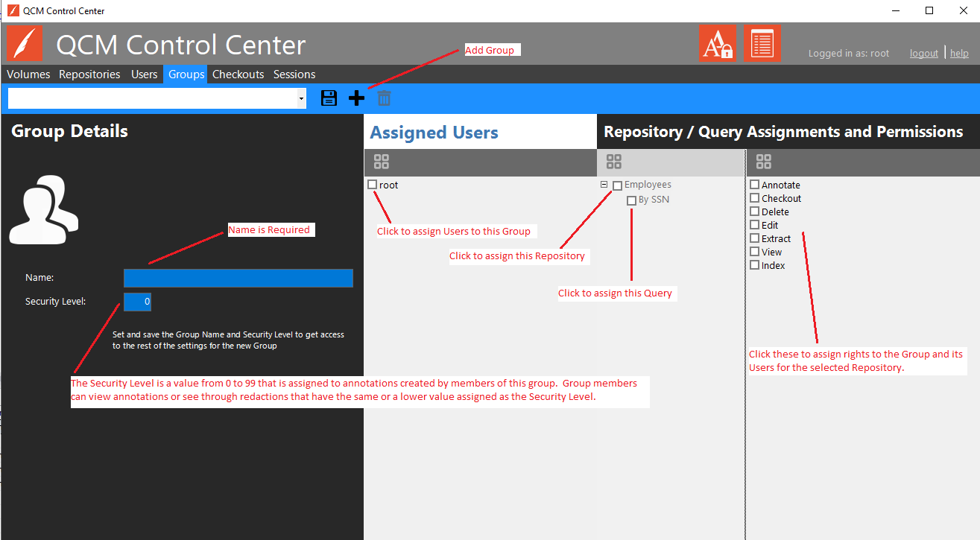Open the group selection dropdown
980x540 pixels.
(x=301, y=98)
